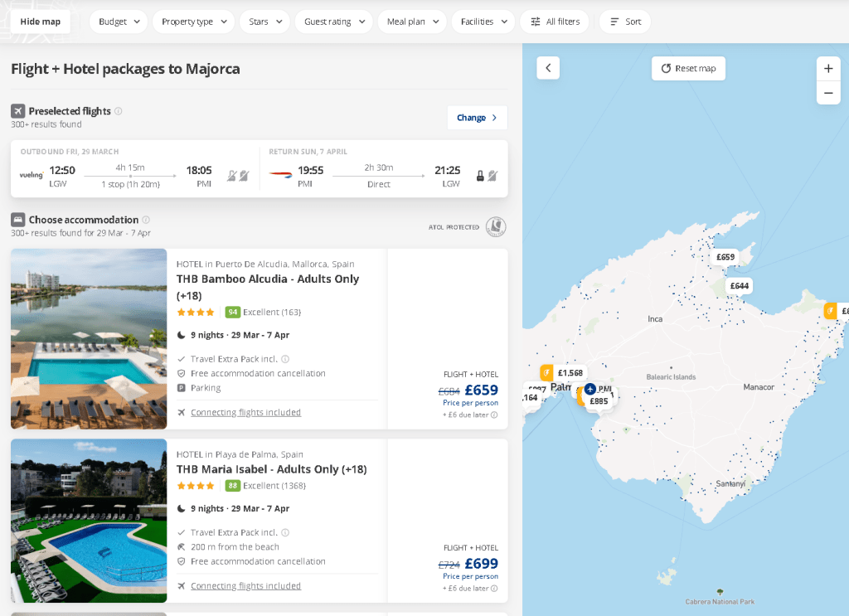
Task: Click Reset map button
Action: click(688, 68)
